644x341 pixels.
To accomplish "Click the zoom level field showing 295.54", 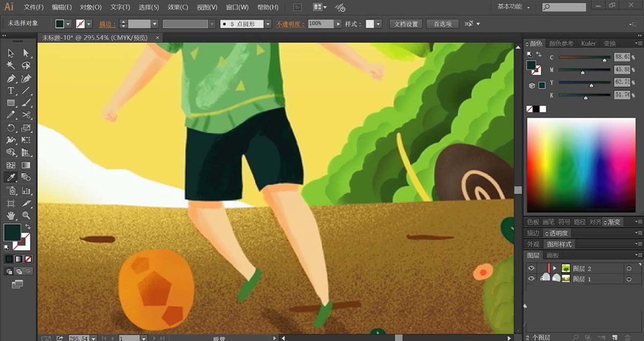I will click(x=78, y=338).
